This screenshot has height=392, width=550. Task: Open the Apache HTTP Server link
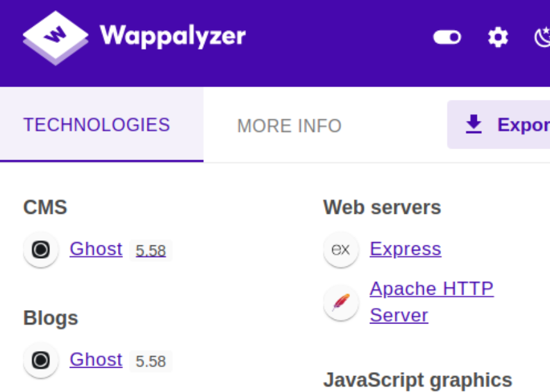click(x=432, y=302)
